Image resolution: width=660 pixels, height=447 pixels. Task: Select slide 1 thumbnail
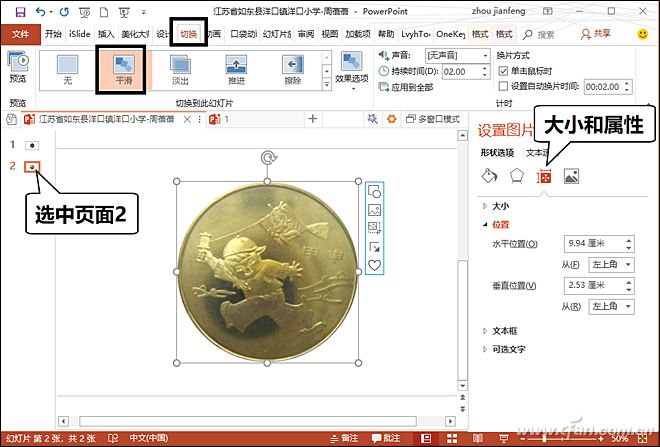[x=32, y=145]
